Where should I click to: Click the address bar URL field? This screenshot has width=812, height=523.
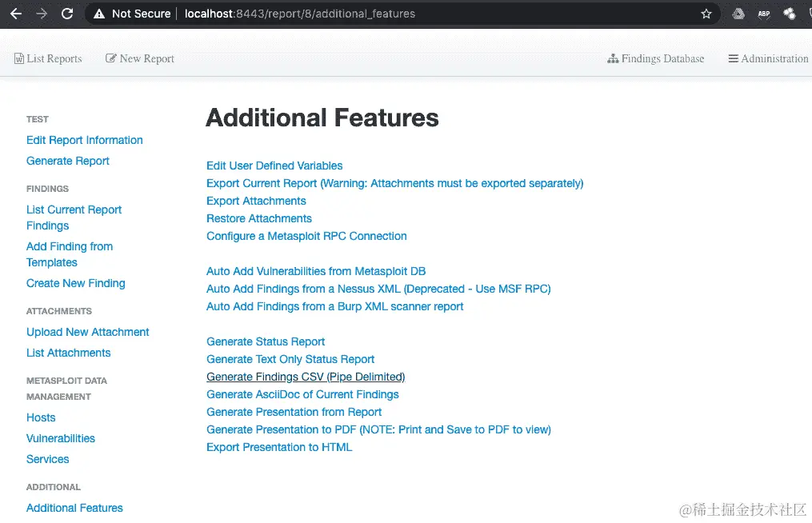403,14
